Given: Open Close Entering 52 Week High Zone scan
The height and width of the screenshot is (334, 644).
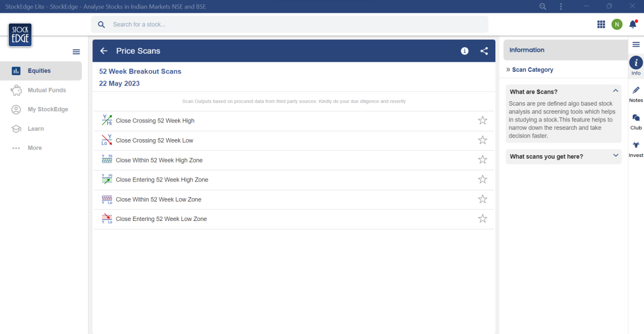Looking at the screenshot, I should (x=162, y=180).
